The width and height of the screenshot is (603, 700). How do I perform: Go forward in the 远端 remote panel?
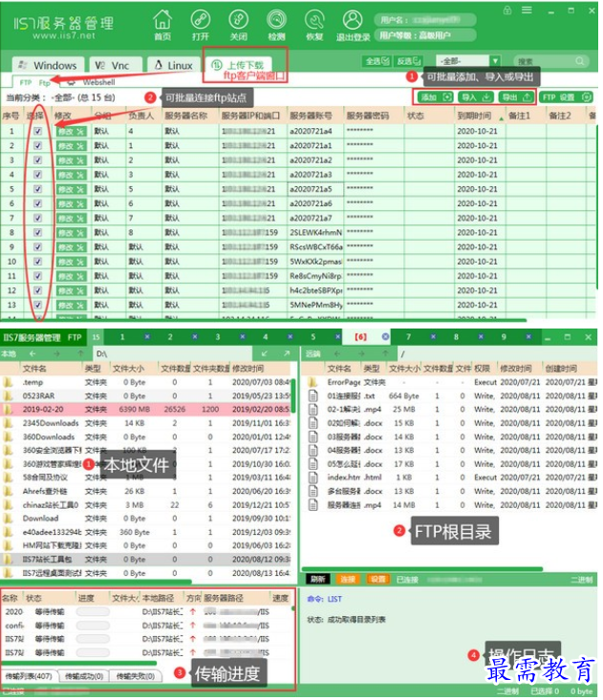361,353
